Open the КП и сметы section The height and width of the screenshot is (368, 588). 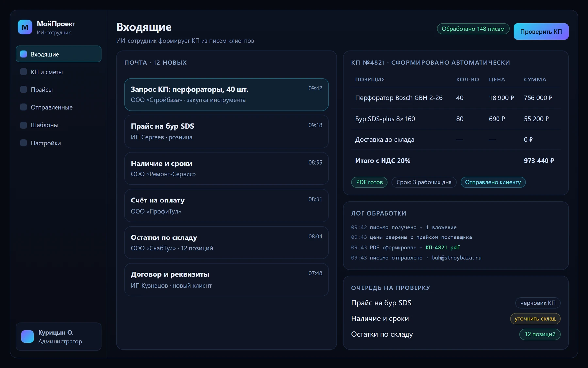[58, 72]
